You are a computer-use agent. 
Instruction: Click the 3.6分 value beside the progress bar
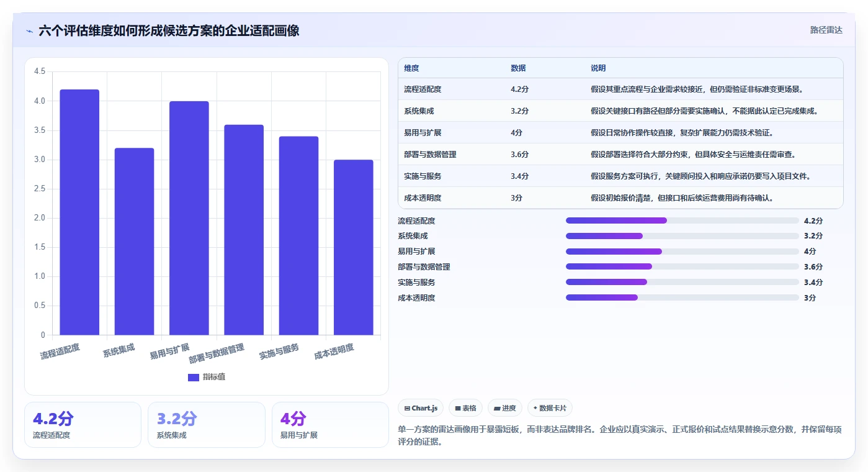pyautogui.click(x=813, y=267)
